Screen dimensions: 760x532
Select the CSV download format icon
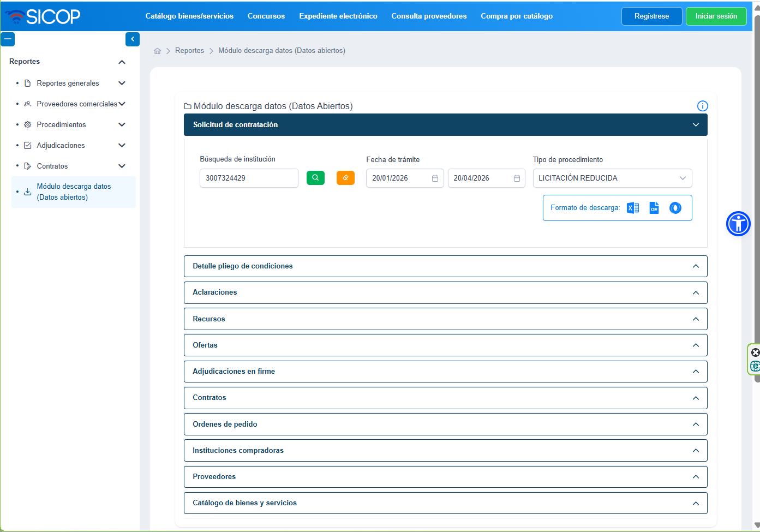pos(654,207)
